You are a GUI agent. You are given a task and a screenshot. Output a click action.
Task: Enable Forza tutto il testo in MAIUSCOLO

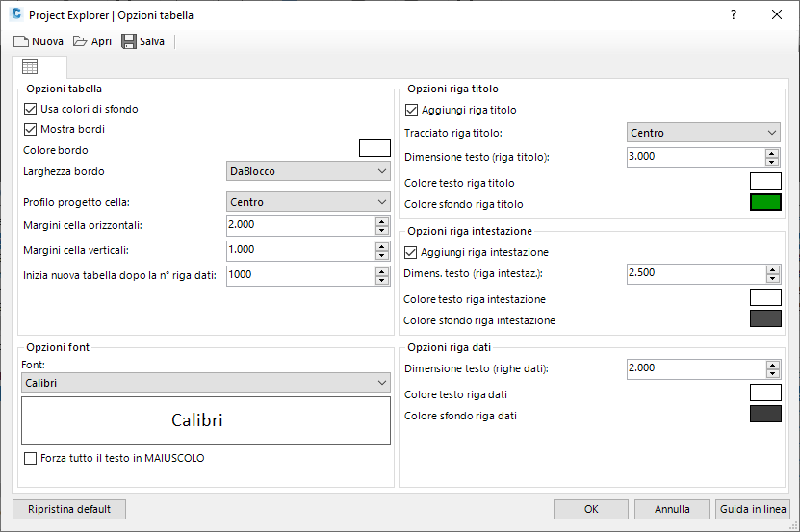30,458
